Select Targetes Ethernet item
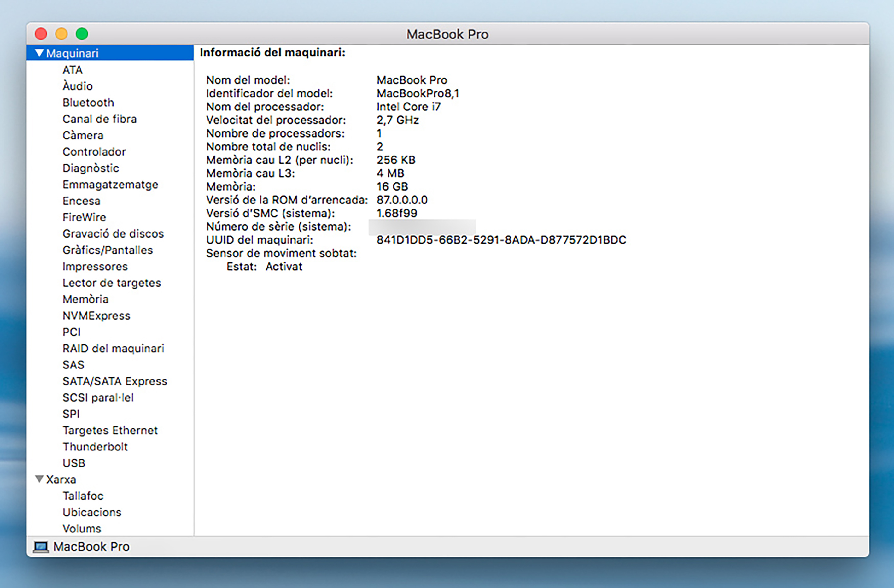This screenshot has width=894, height=588. coord(110,430)
